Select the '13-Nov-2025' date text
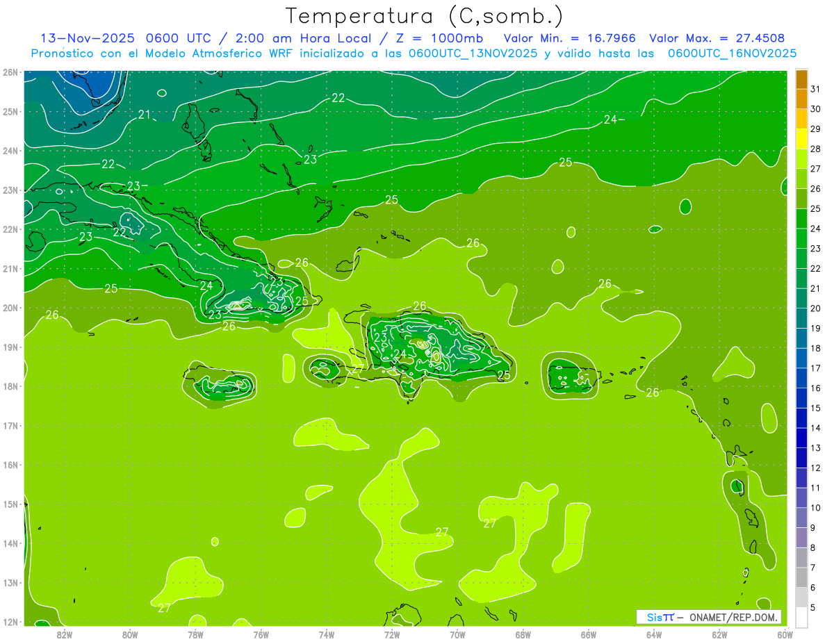This screenshot has width=834, height=644. [x=87, y=38]
